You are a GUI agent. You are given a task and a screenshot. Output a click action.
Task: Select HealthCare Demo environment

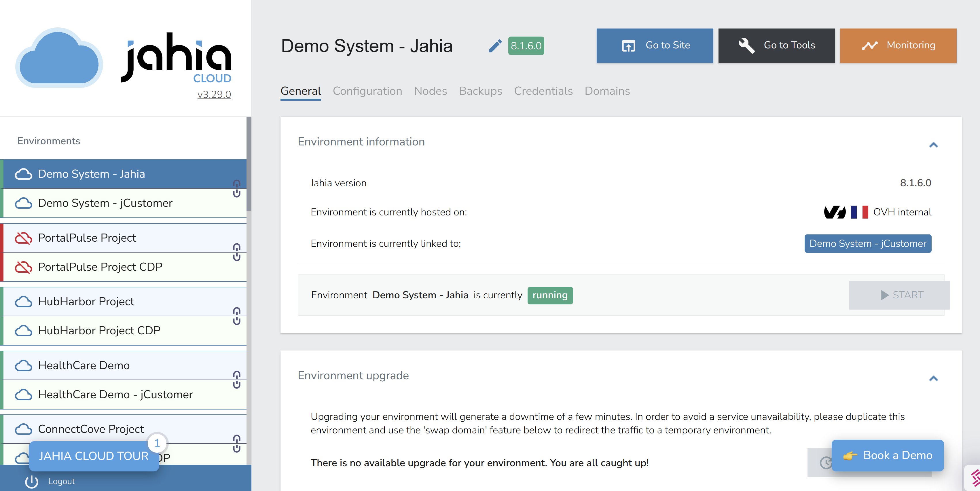tap(123, 365)
